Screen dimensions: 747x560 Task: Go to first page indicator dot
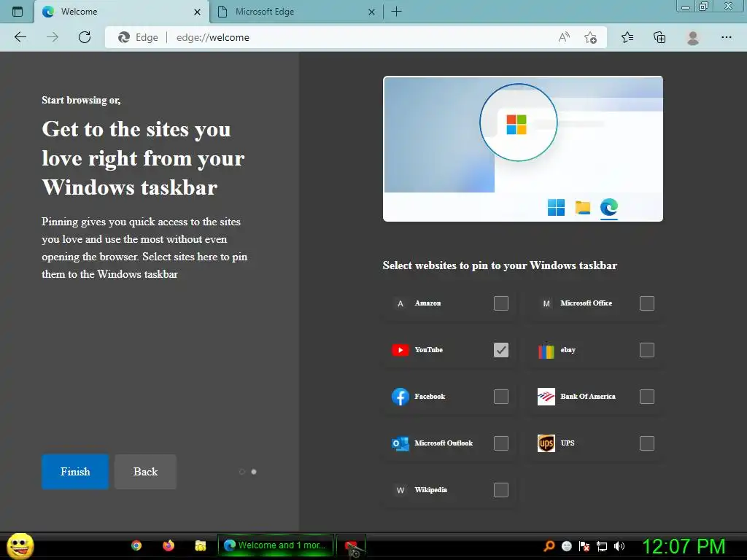[x=242, y=472]
